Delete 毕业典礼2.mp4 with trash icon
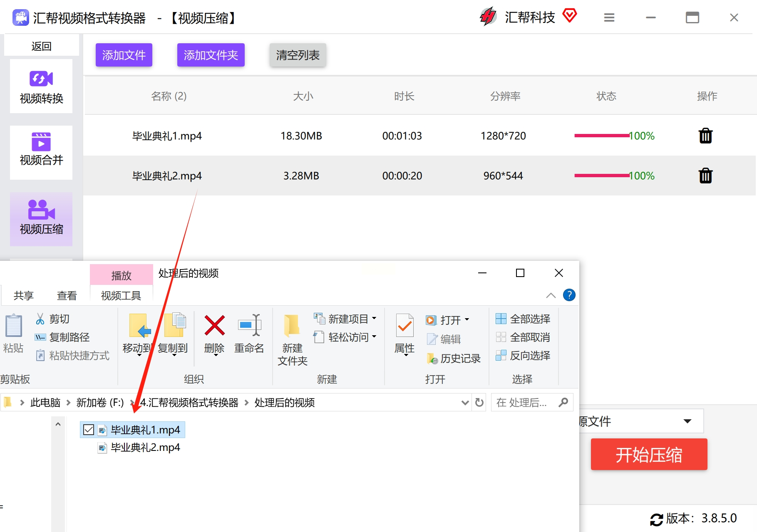The width and height of the screenshot is (757, 532). (705, 176)
